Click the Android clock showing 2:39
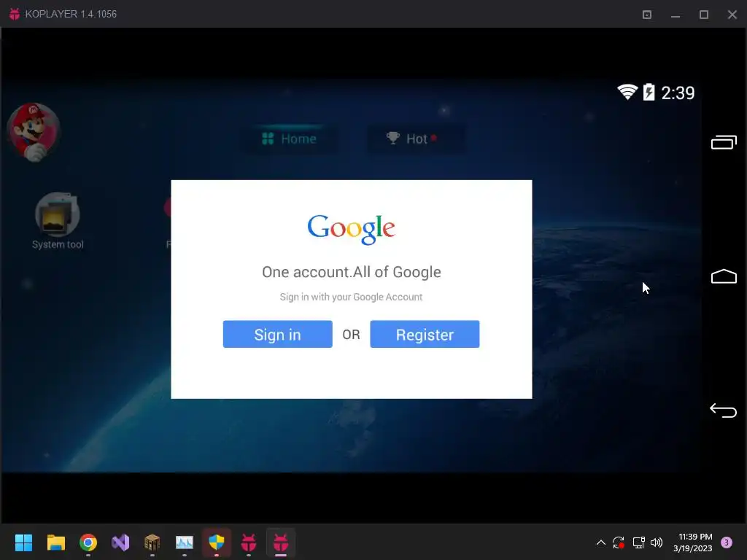The image size is (747, 560). click(x=678, y=93)
